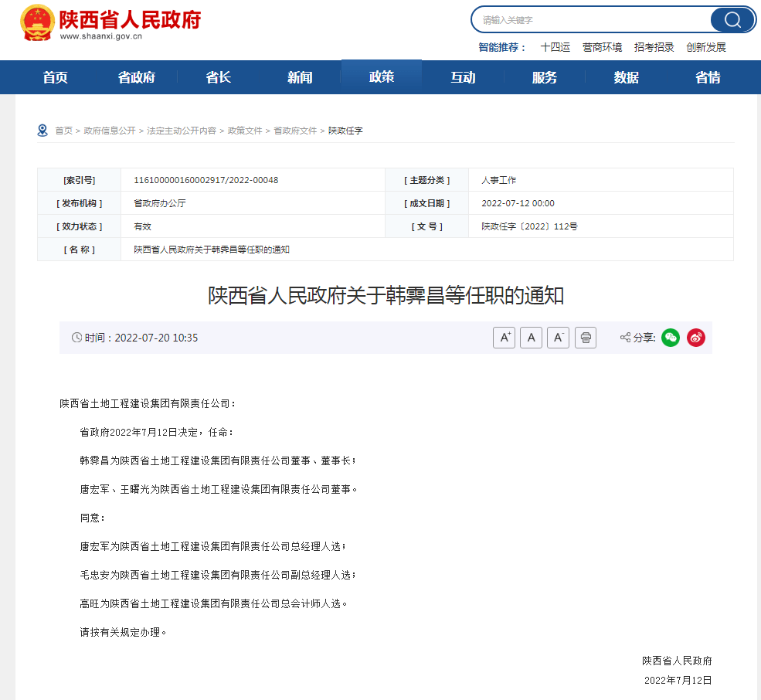The width and height of the screenshot is (761, 700).
Task: Click the line naming 毛忠安 deputy general manager
Action: (218, 576)
